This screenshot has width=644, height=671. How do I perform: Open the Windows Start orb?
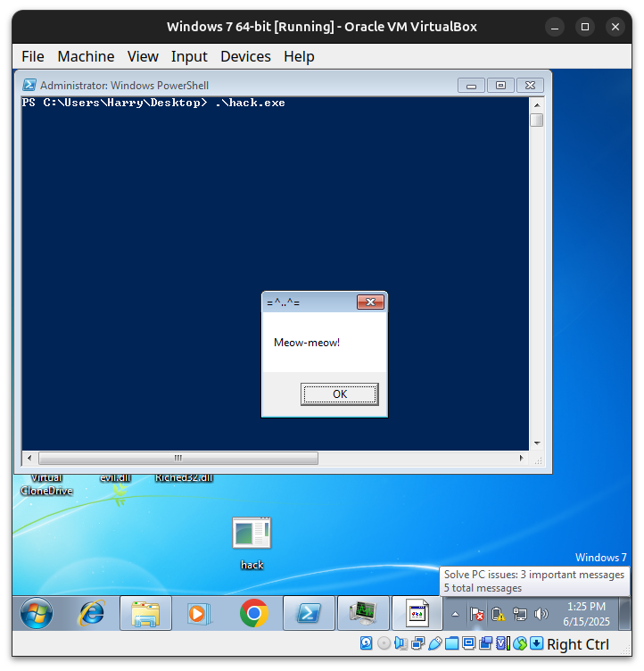[37, 613]
